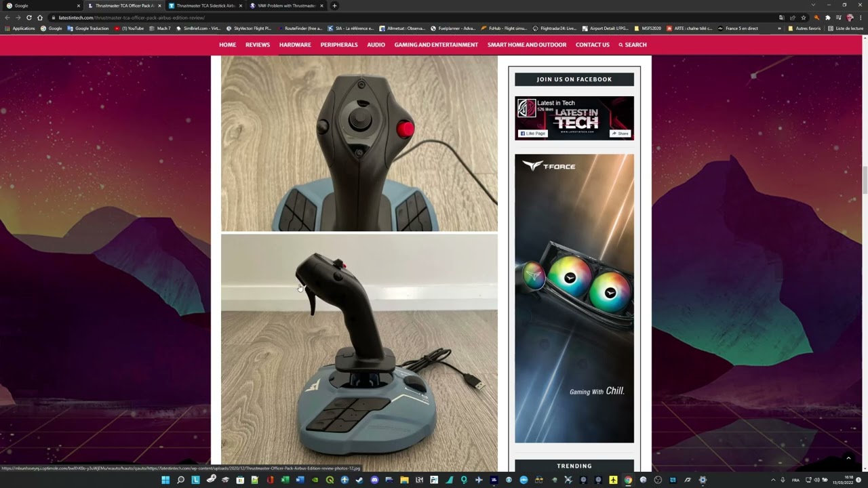Open the Windows Start menu
Viewport: 868px width, 488px height.
[165, 480]
